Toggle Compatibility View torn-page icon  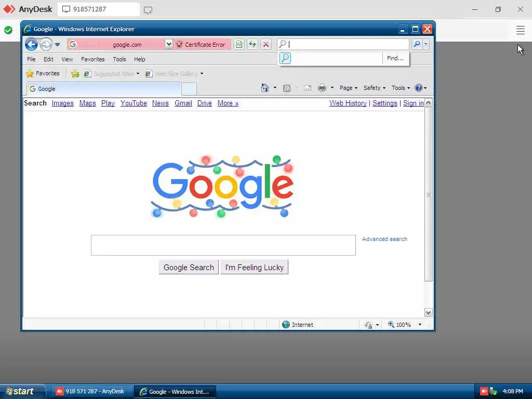[x=239, y=45]
